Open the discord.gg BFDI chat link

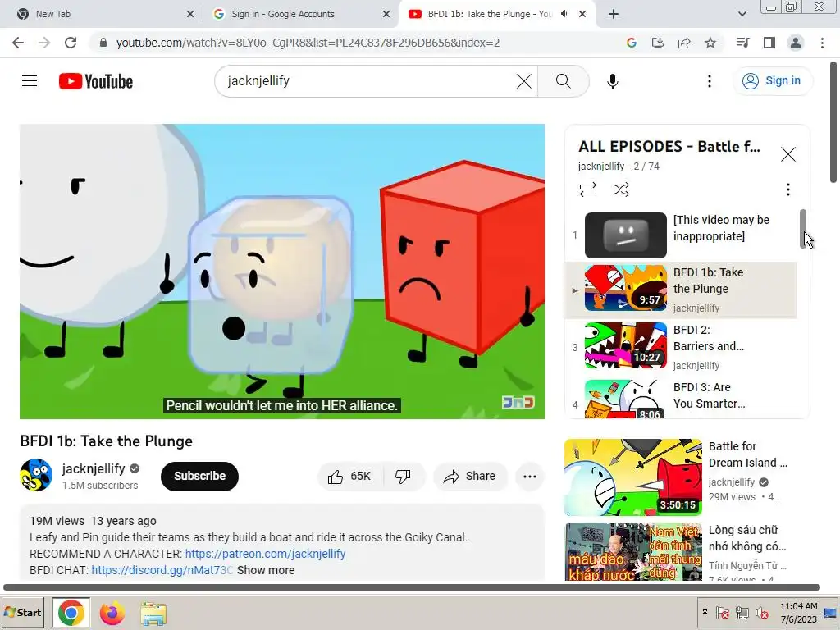pyautogui.click(x=162, y=570)
